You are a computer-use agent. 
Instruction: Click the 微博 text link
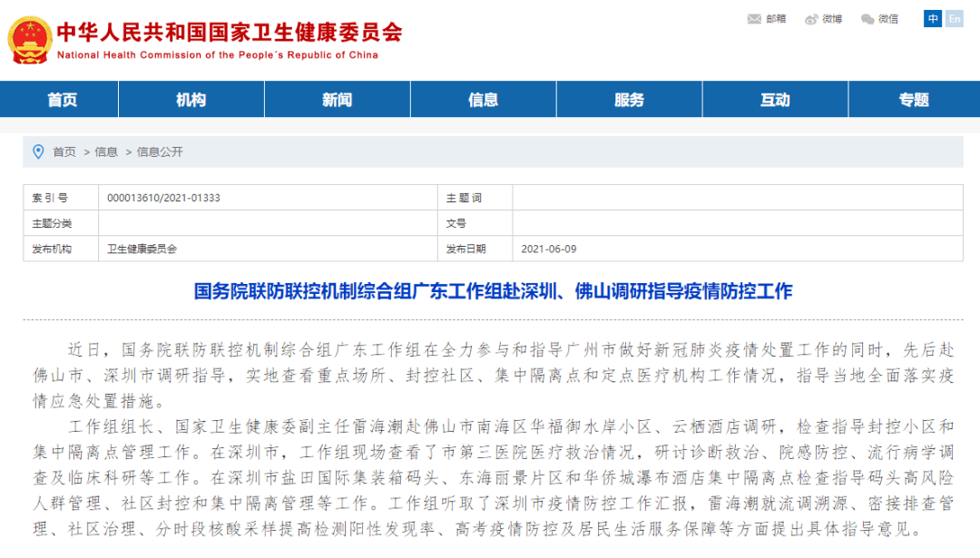tap(832, 19)
